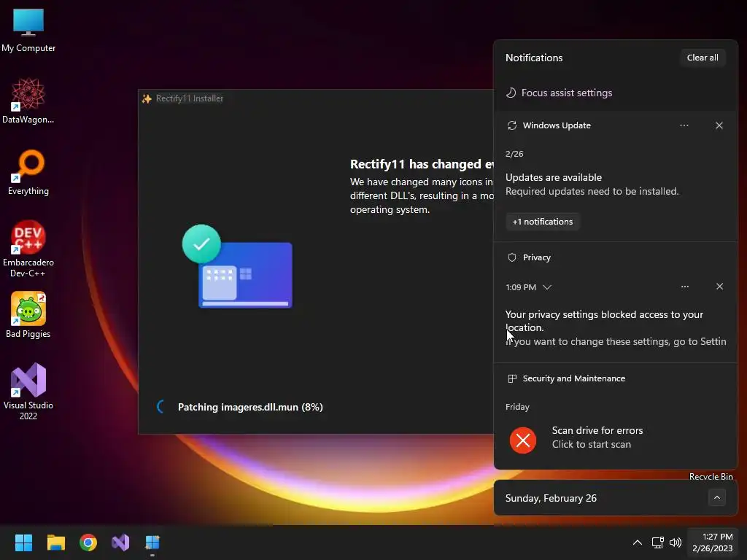Open File Explorer from the taskbar
747x560 pixels.
click(x=55, y=542)
